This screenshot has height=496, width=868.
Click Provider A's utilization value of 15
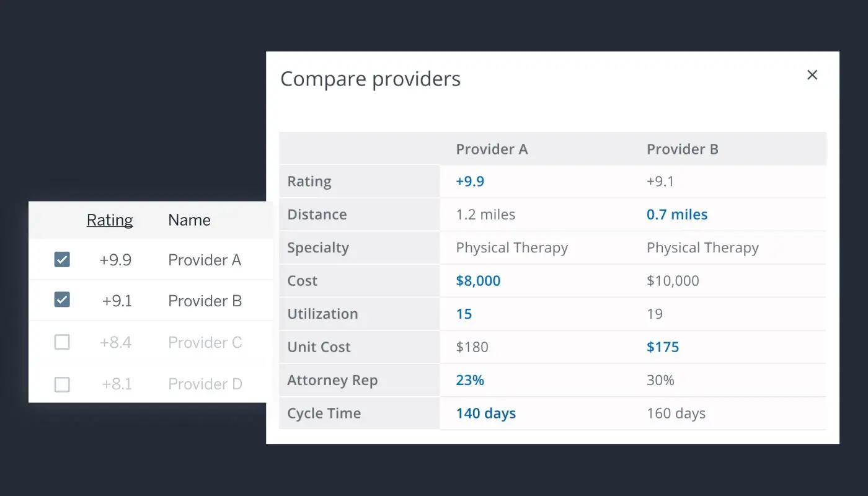[x=463, y=314]
